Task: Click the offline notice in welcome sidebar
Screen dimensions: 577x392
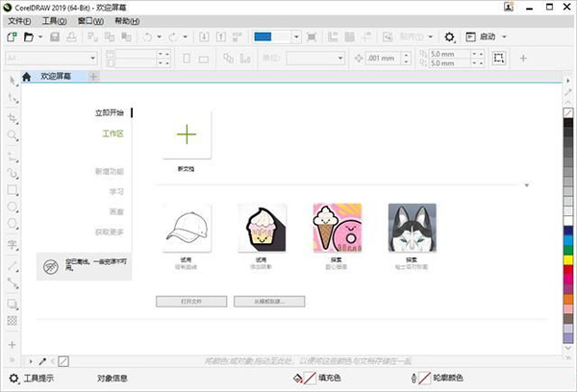Action: 84,266
